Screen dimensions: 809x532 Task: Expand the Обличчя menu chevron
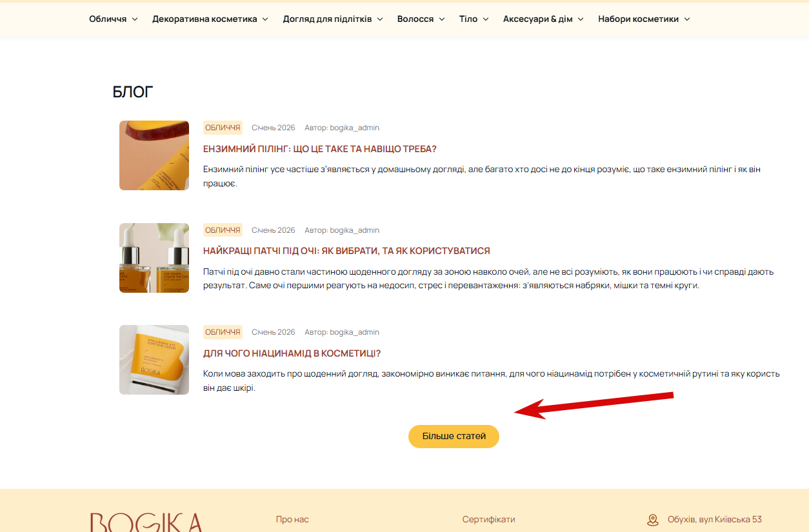(135, 19)
